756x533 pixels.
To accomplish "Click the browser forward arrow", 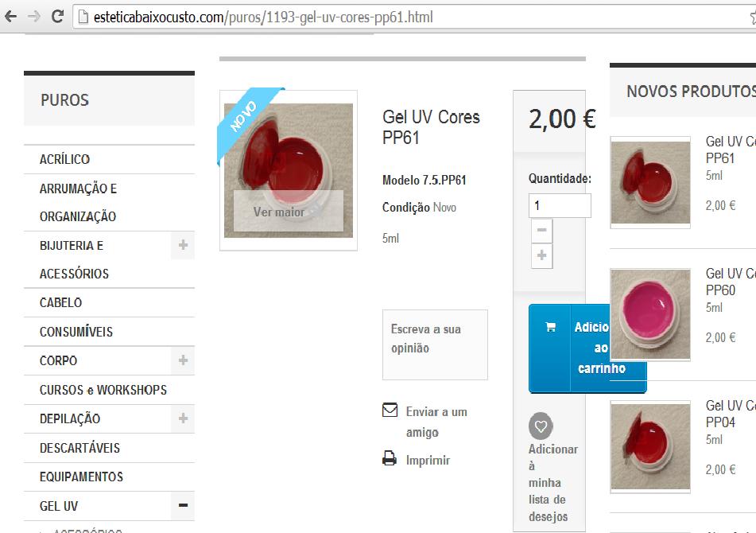I will (x=33, y=17).
